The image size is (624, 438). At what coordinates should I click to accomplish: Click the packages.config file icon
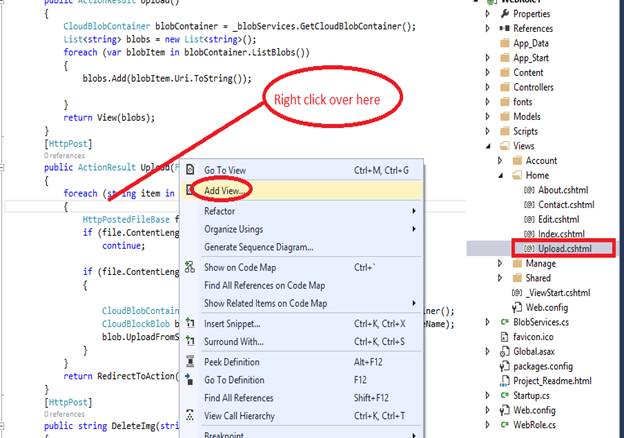point(504,366)
